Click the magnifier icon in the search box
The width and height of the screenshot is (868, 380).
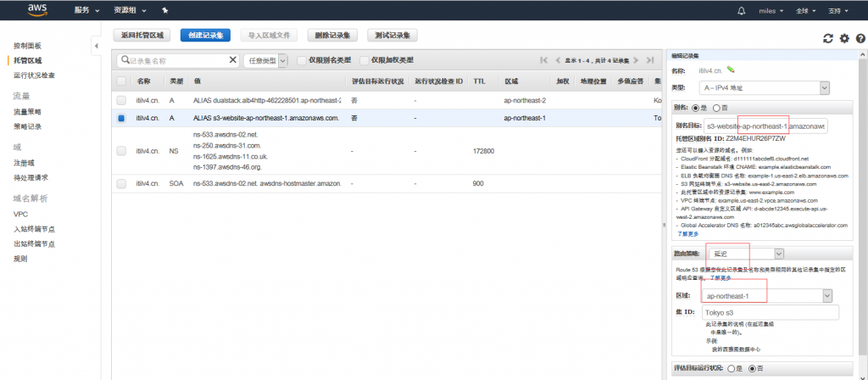pos(125,60)
